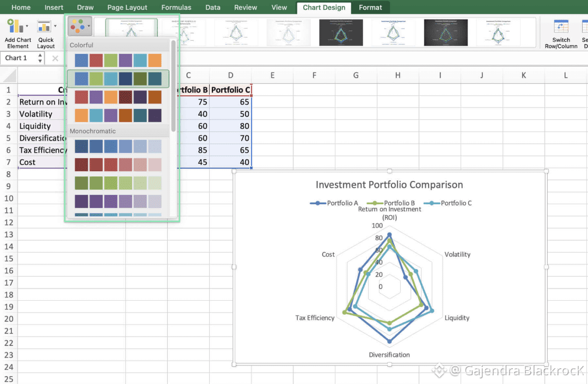Image resolution: width=588 pixels, height=384 pixels.
Task: Open the Add Chart Element menu
Action: 17,34
